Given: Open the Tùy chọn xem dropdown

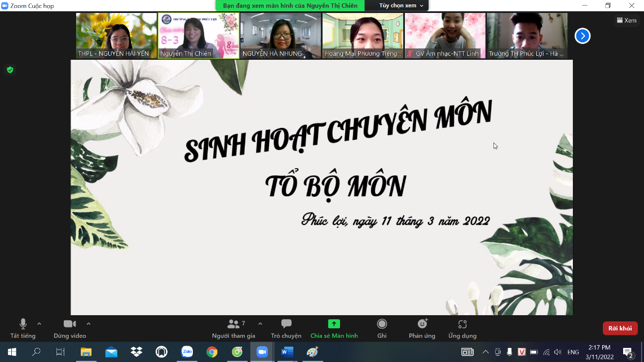Looking at the screenshot, I should click(401, 6).
